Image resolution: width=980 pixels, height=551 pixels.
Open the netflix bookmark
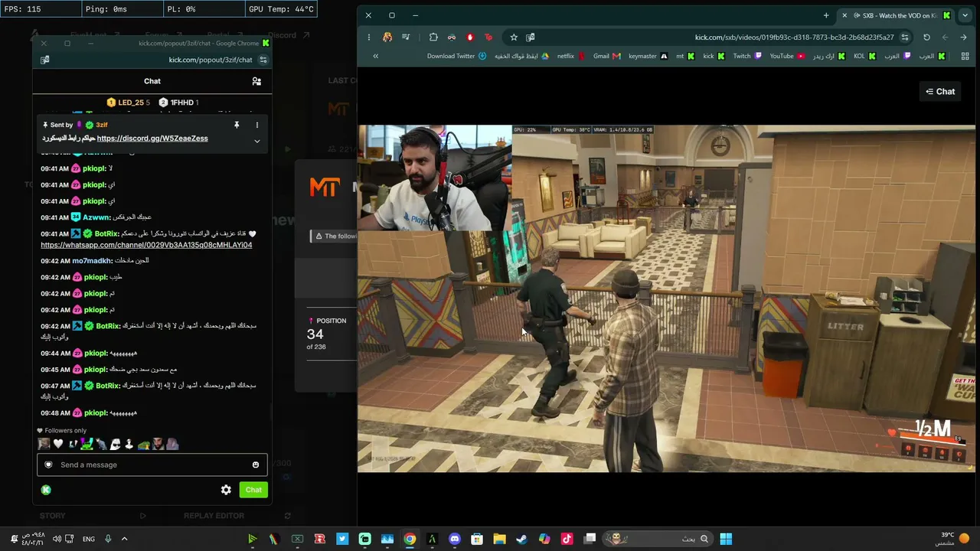click(x=570, y=56)
